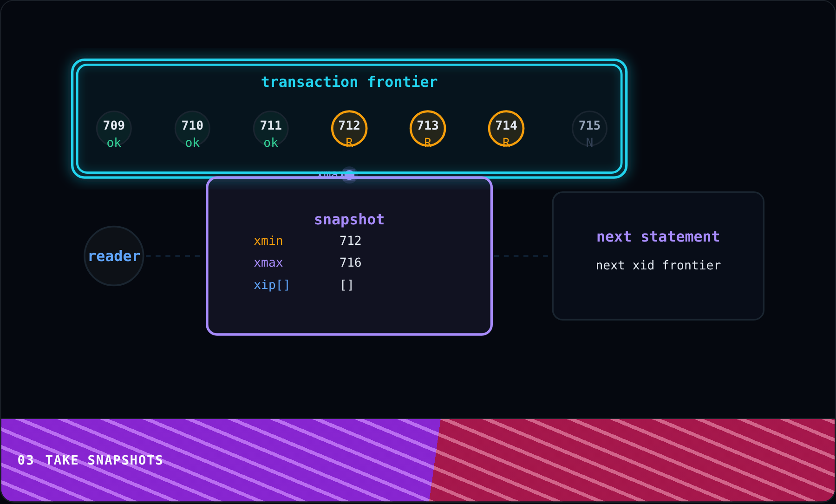Open the next statement card

pos(658,256)
